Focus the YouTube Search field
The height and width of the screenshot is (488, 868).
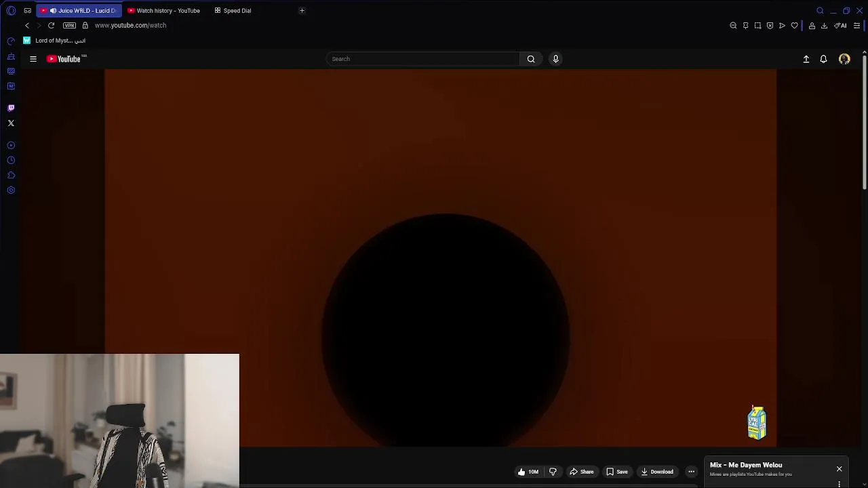click(x=423, y=59)
